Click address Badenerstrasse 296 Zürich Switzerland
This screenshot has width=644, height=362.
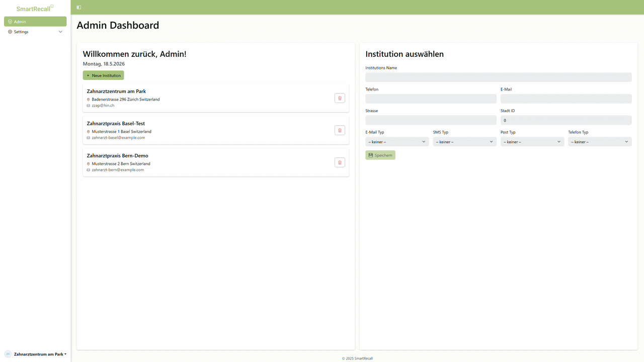coord(125,100)
